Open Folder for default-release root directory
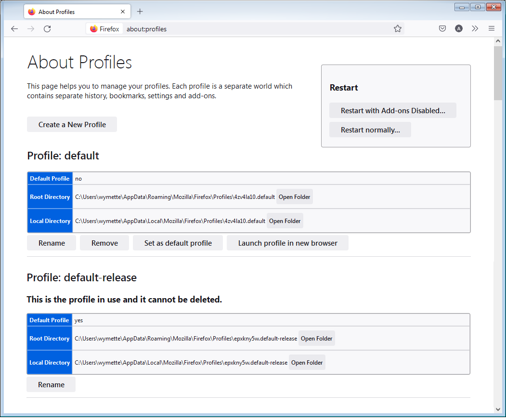506x420 pixels. pos(317,339)
